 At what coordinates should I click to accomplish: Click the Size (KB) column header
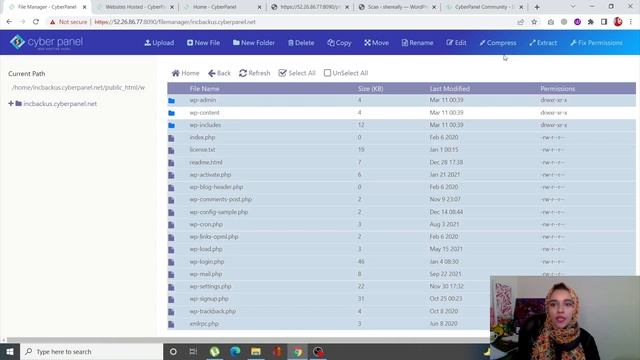371,89
